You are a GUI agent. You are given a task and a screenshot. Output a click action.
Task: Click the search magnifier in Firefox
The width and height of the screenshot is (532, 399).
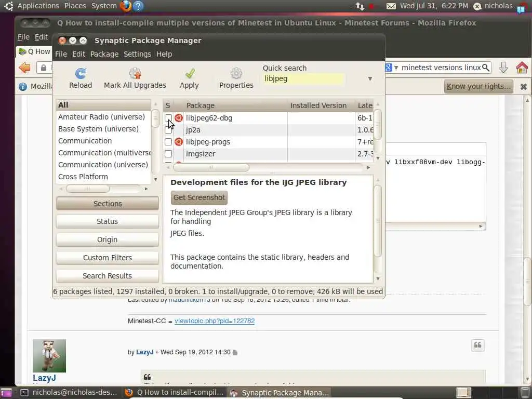click(x=486, y=68)
